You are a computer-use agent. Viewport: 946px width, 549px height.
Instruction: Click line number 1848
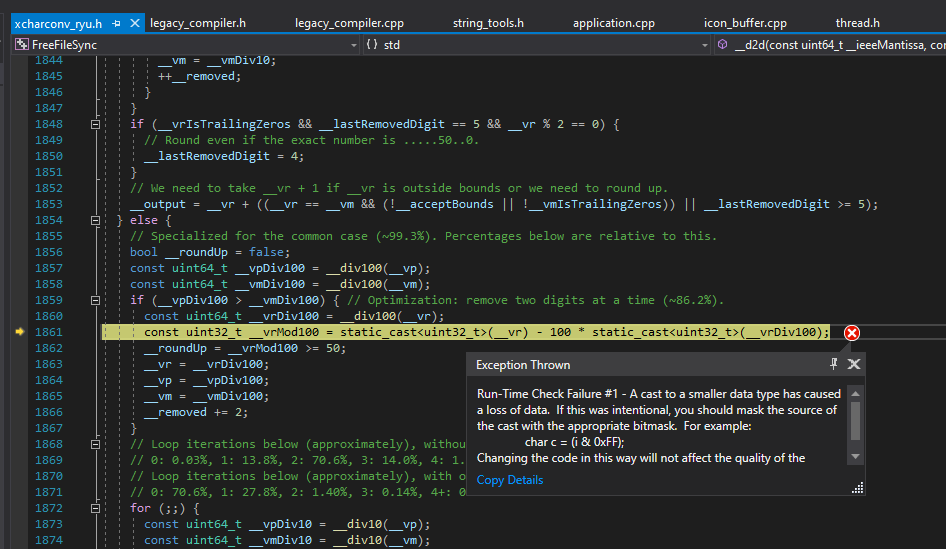(48, 124)
